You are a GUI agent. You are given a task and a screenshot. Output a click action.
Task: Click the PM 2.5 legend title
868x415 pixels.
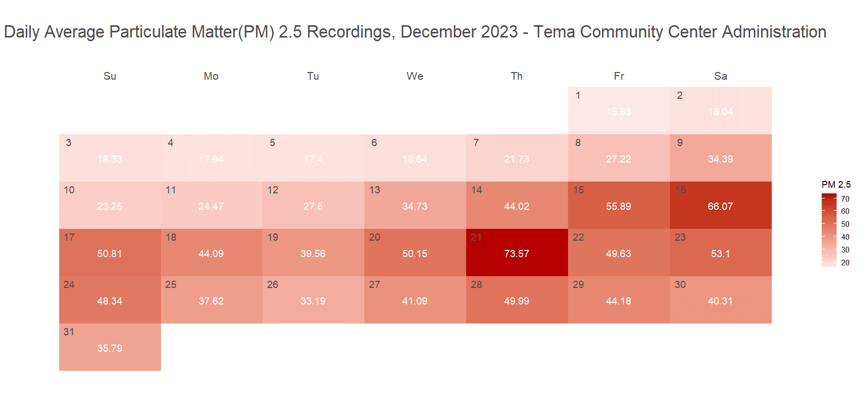(836, 185)
